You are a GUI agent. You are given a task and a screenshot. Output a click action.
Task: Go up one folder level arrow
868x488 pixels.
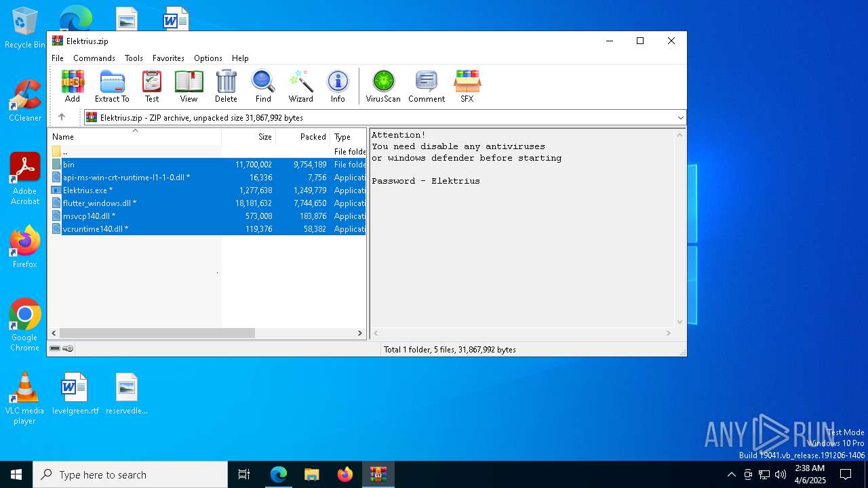62,117
